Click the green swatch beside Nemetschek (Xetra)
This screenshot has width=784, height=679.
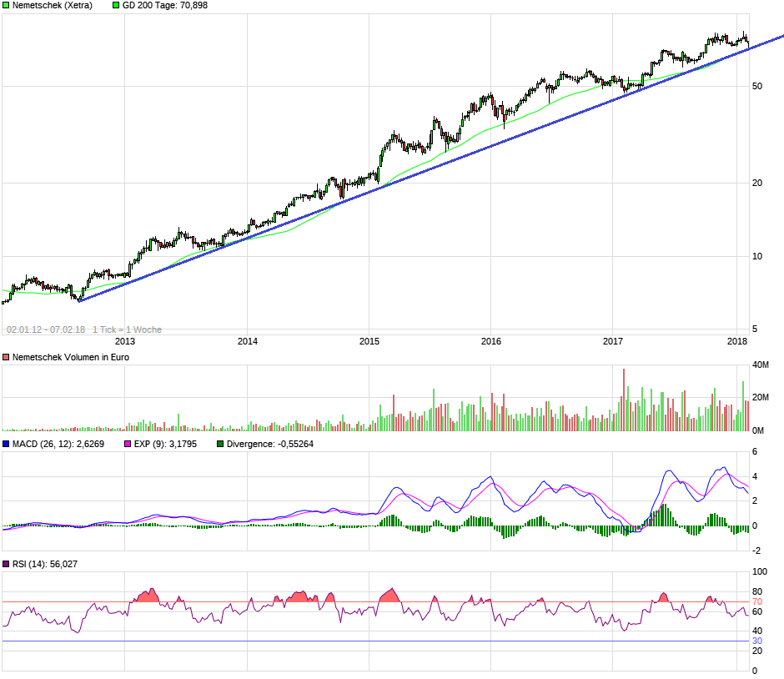[x=6, y=5]
